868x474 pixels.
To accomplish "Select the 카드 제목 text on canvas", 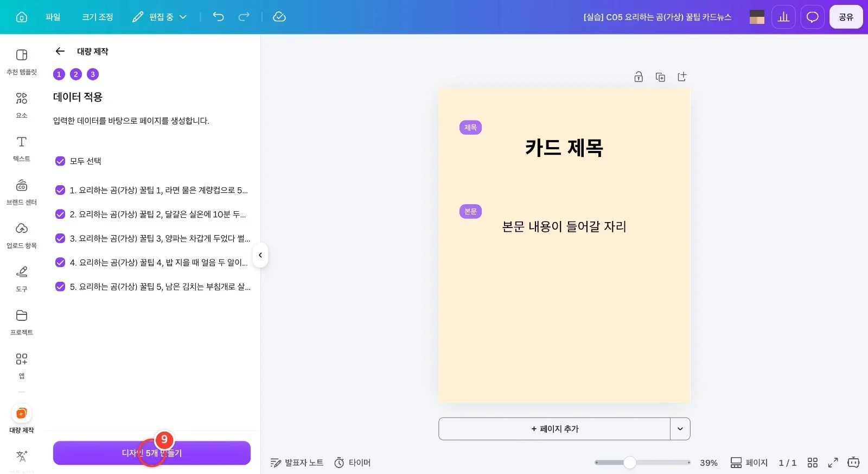I will [564, 148].
